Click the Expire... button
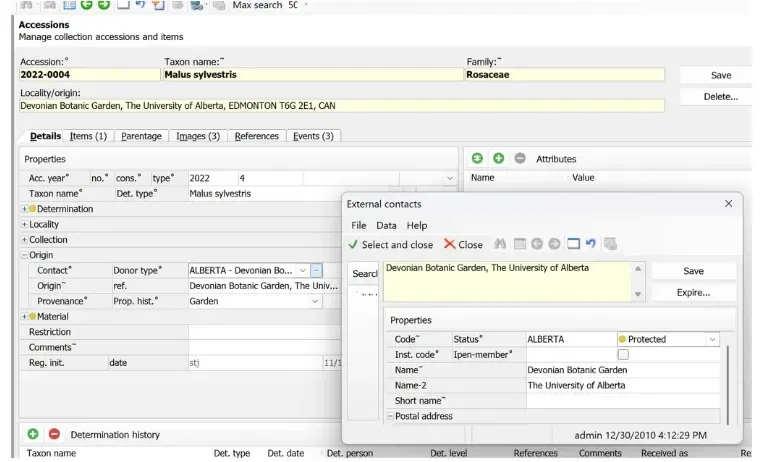Viewport: 762px width, 462px height. [x=693, y=292]
